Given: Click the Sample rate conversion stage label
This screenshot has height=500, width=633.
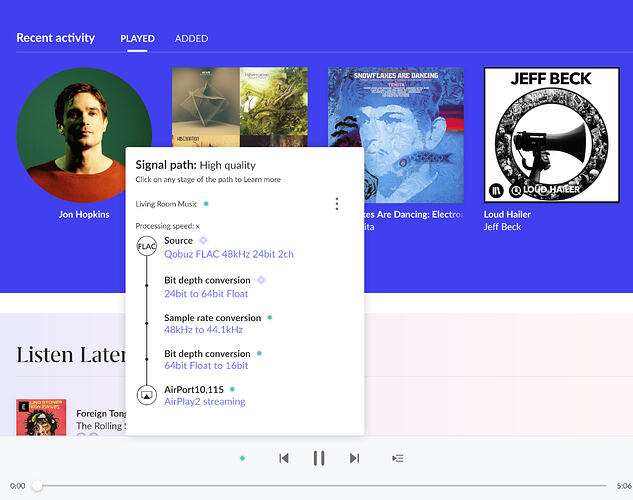Looking at the screenshot, I should [x=213, y=318].
